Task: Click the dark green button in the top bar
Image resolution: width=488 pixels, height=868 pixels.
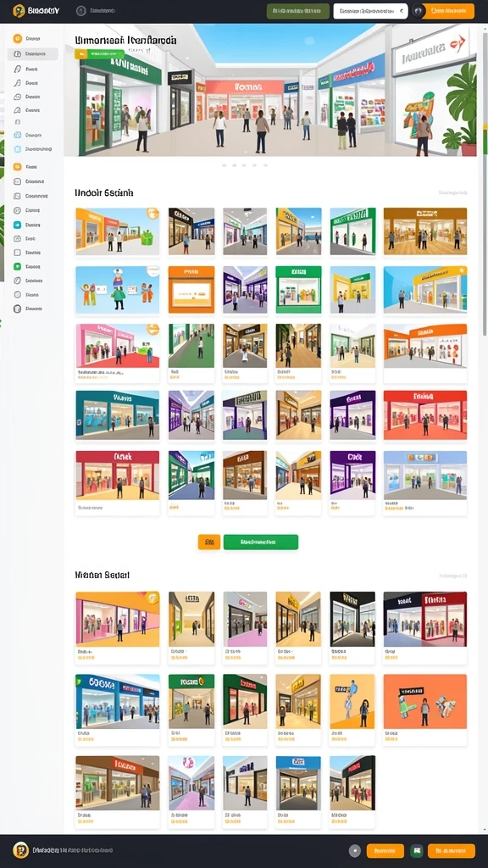Action: point(297,11)
